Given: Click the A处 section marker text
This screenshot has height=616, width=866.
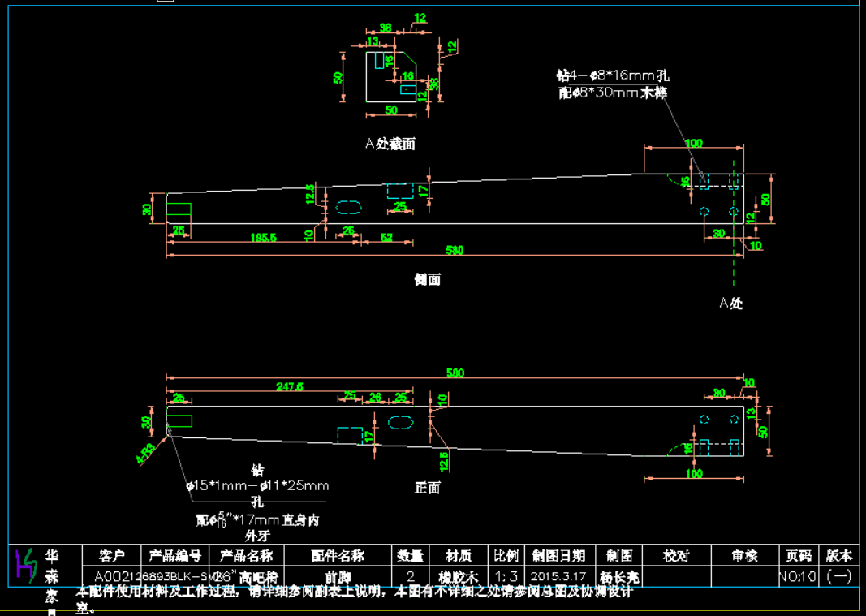Looking at the screenshot, I should (x=730, y=304).
